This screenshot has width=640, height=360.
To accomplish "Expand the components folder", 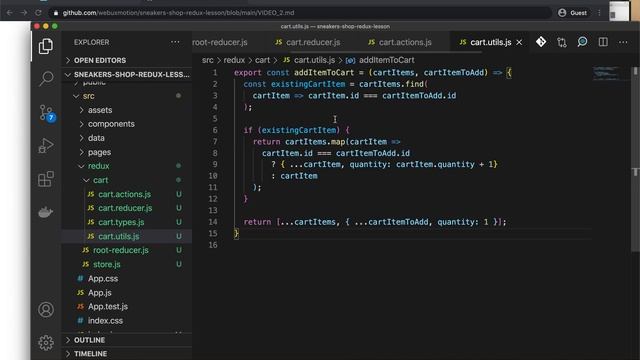I will point(127,124).
